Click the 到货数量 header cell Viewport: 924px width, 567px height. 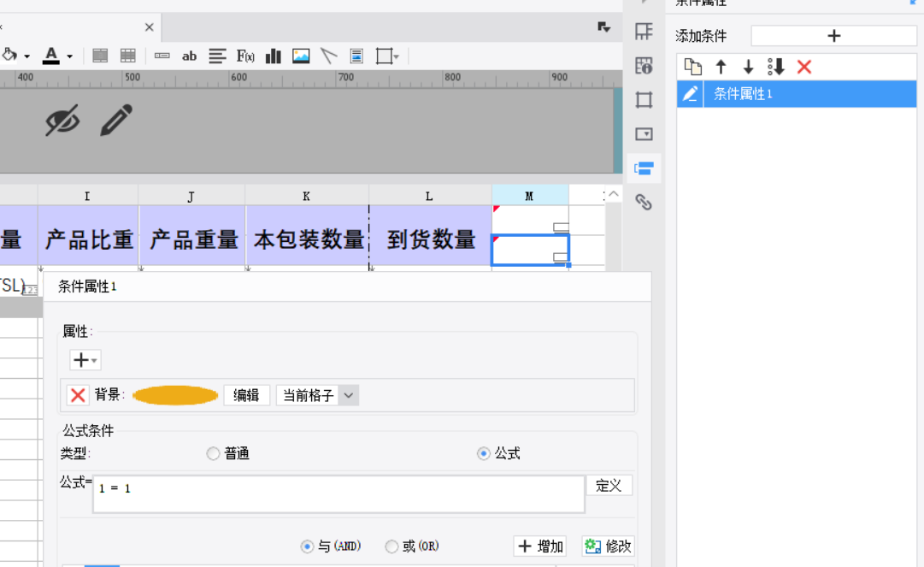tap(430, 239)
